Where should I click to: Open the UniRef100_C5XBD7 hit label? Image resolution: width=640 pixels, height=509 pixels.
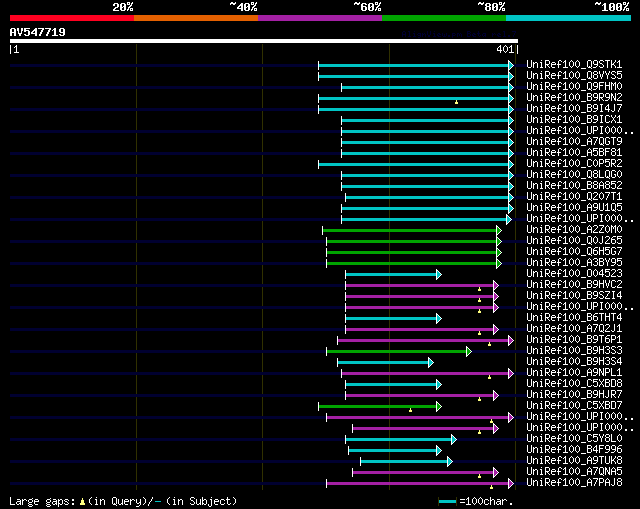pos(574,406)
